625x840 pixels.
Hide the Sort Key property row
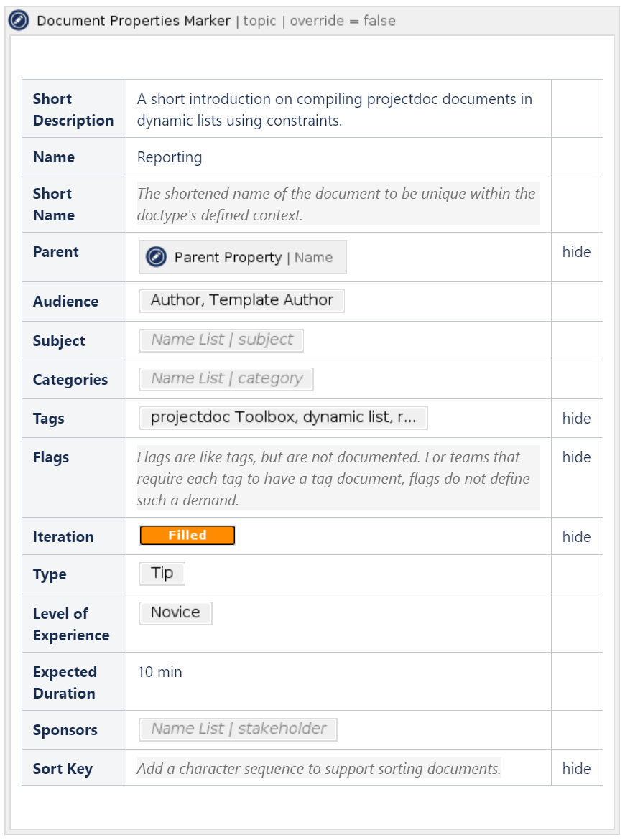pos(577,768)
